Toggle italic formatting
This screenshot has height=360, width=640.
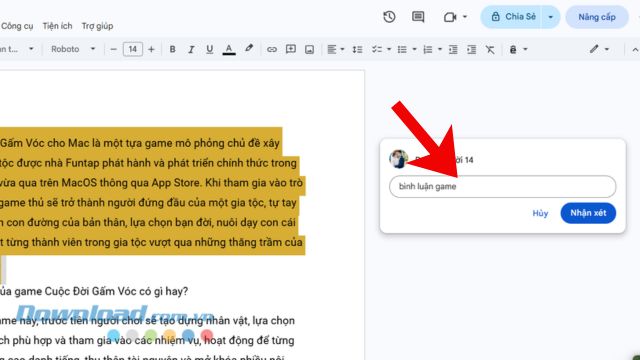pos(191,49)
